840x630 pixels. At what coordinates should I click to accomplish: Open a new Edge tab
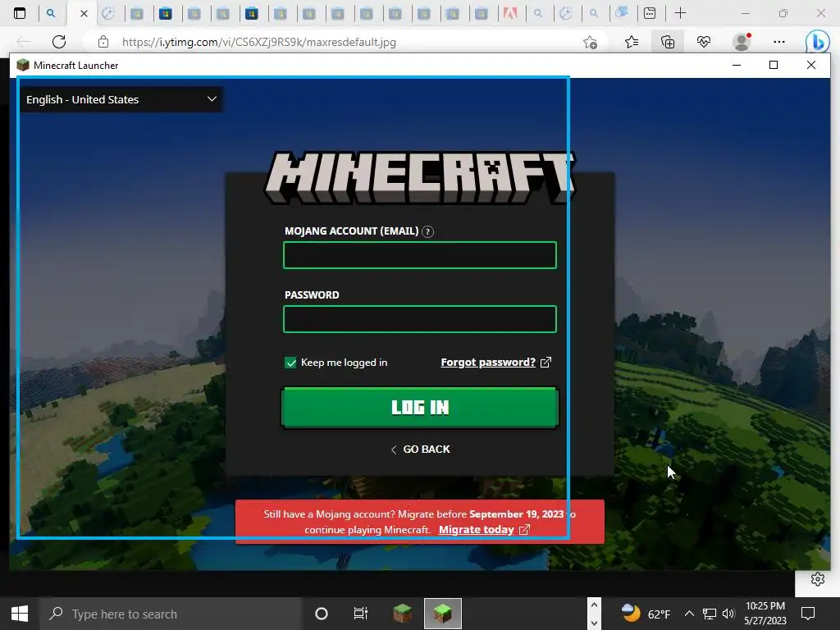(x=680, y=13)
